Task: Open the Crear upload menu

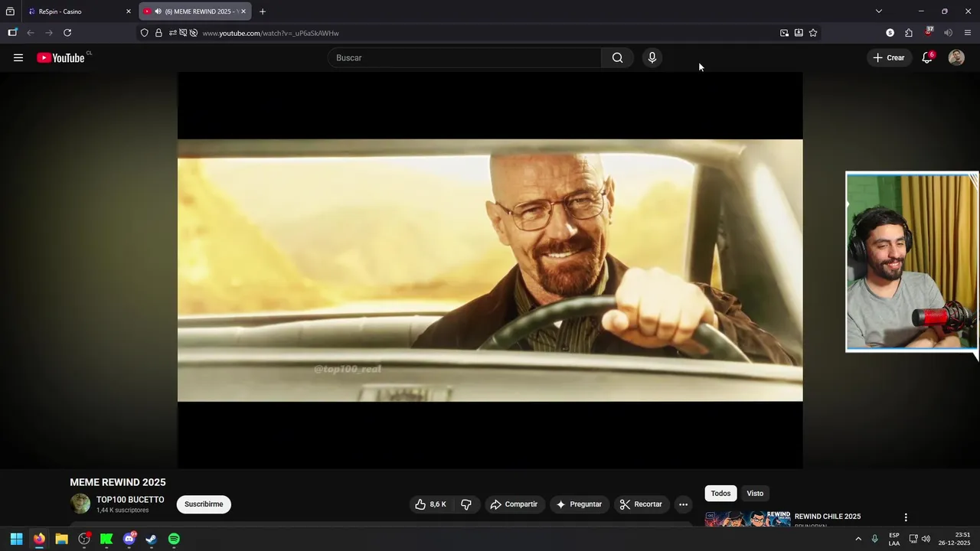Action: pos(889,57)
